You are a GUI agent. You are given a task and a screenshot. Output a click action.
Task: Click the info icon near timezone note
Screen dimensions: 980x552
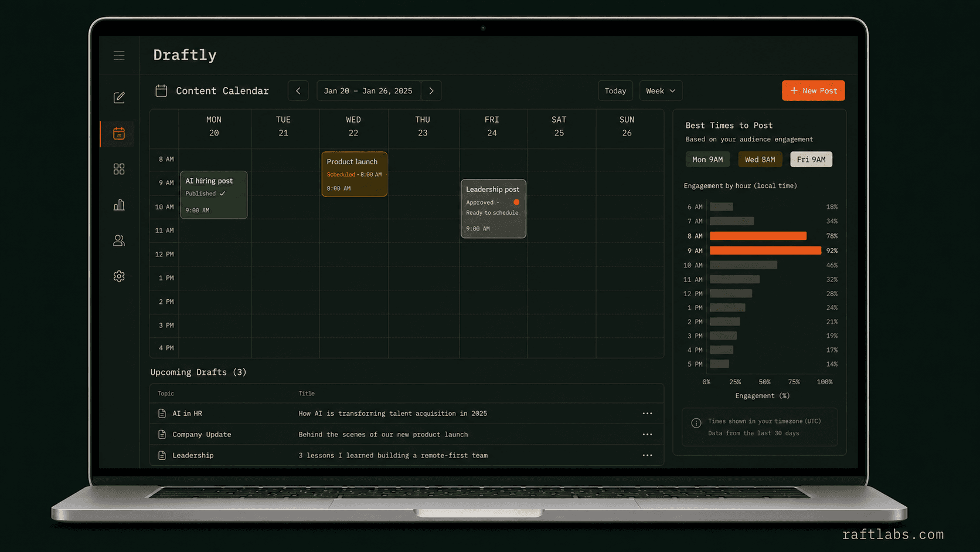tap(696, 423)
